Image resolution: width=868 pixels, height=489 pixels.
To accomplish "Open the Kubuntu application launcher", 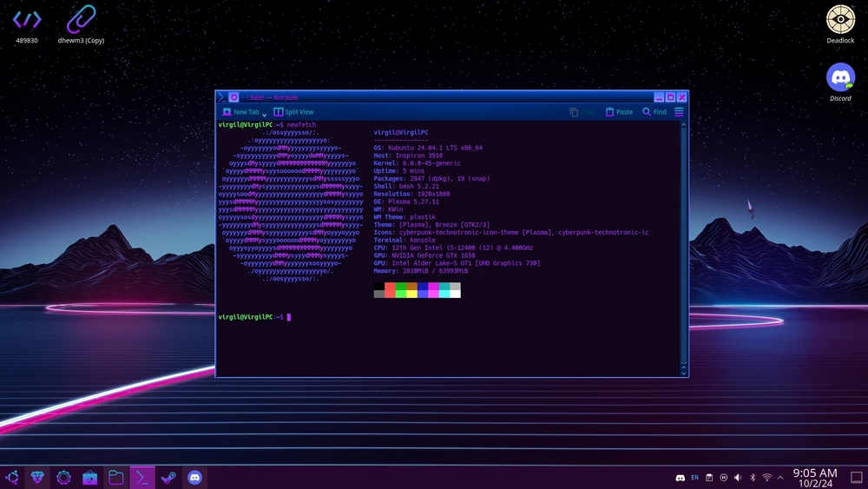I will coord(11,478).
